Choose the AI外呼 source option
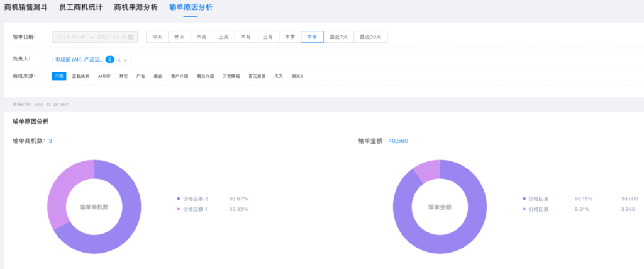The height and width of the screenshot is (269, 644). pyautogui.click(x=104, y=76)
